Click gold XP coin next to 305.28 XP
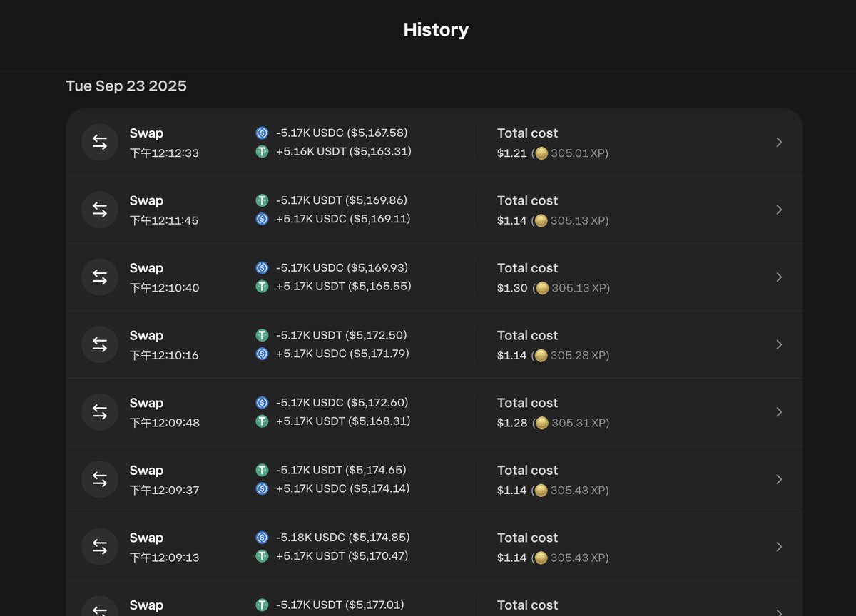Screen dimensions: 856x616 pos(541,355)
